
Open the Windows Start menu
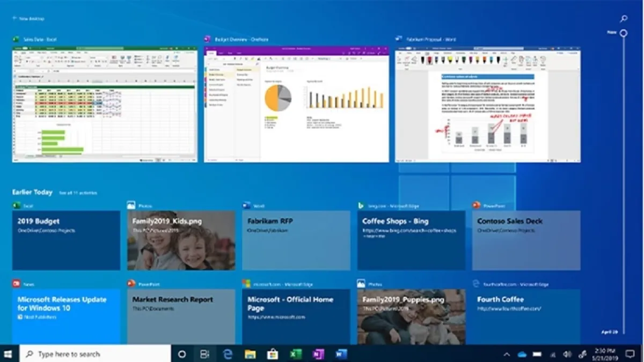(x=9, y=354)
